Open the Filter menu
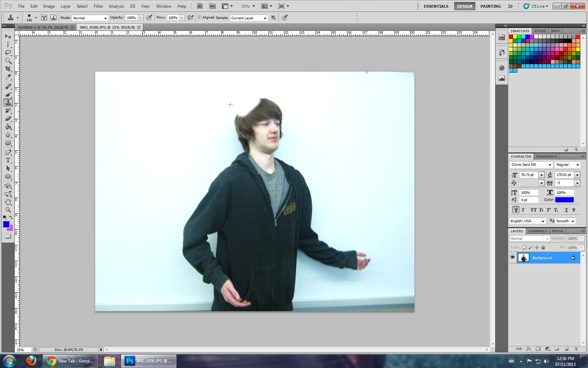This screenshot has width=588, height=368. pyautogui.click(x=98, y=6)
